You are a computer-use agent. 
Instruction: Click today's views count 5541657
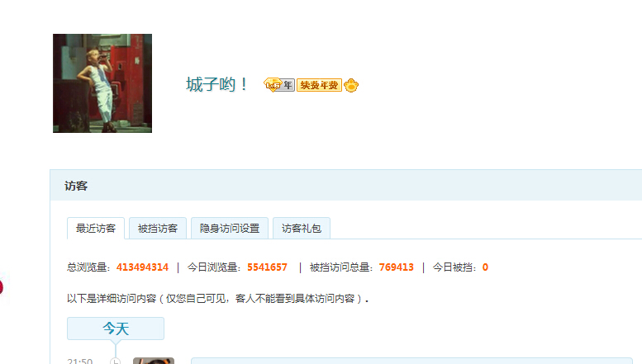(267, 267)
